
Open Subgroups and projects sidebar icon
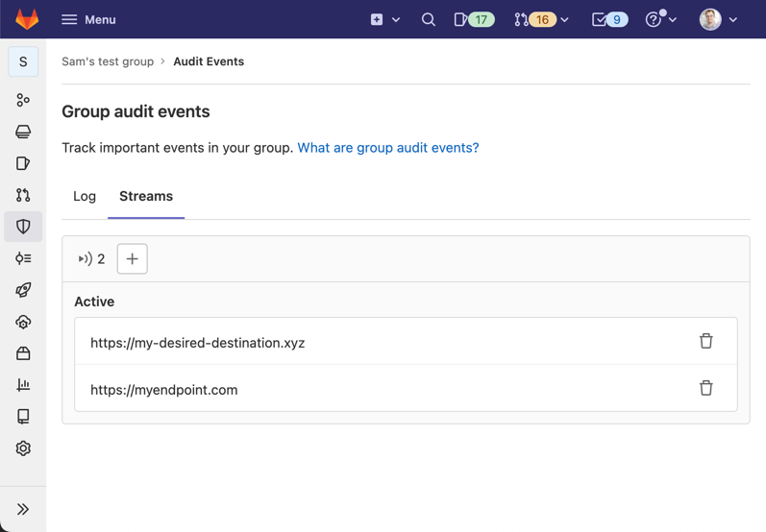23,100
